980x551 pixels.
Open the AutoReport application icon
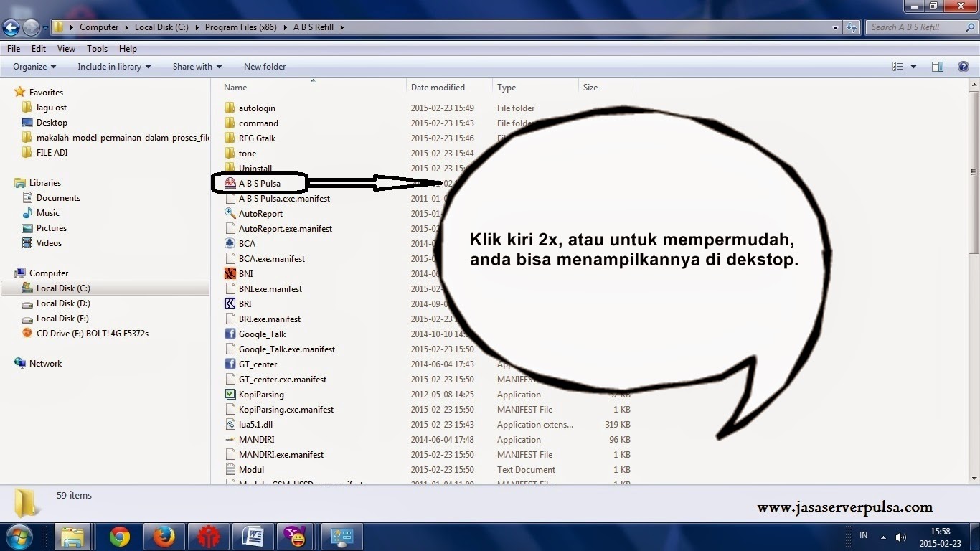tap(230, 213)
